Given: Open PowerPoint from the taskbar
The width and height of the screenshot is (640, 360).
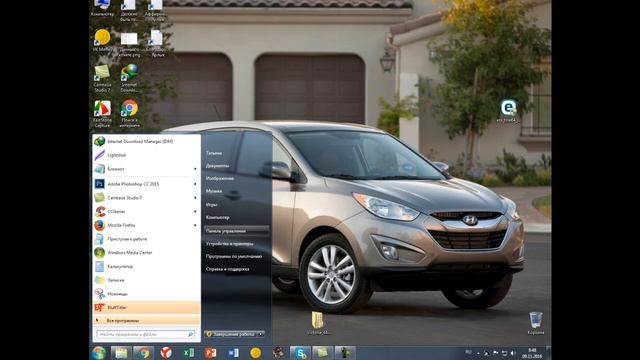Looking at the screenshot, I should tap(211, 353).
